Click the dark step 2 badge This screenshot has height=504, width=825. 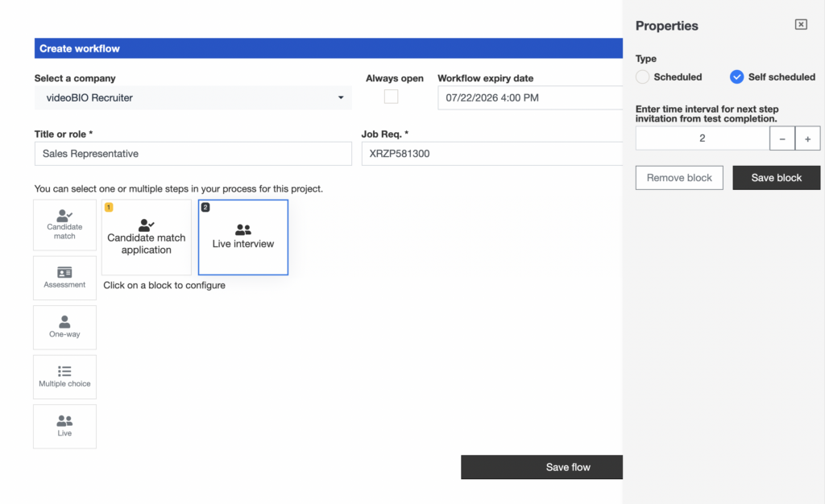(205, 207)
